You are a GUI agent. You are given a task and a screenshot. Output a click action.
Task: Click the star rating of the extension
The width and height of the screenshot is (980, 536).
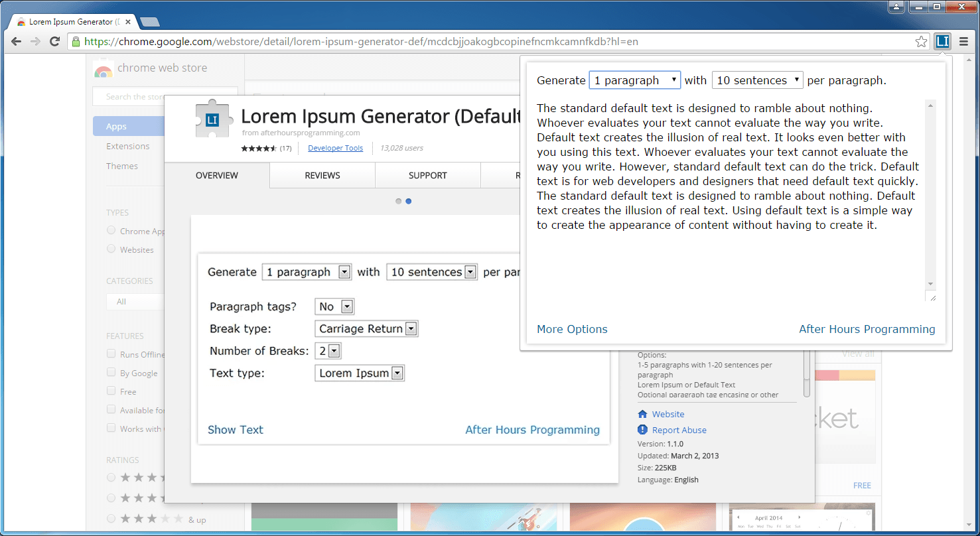coord(259,148)
